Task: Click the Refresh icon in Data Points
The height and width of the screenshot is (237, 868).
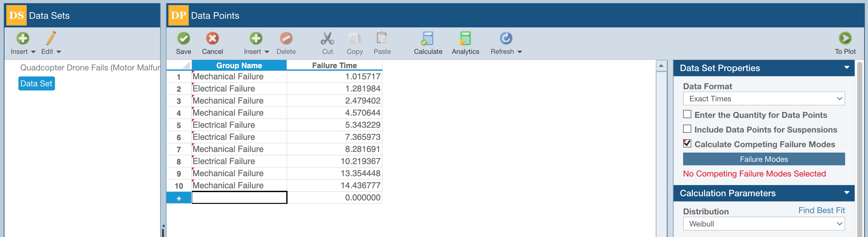Action: click(505, 39)
